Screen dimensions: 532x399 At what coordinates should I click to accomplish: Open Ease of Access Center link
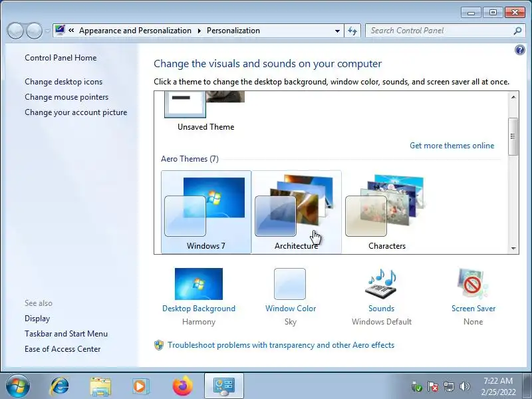pos(63,349)
